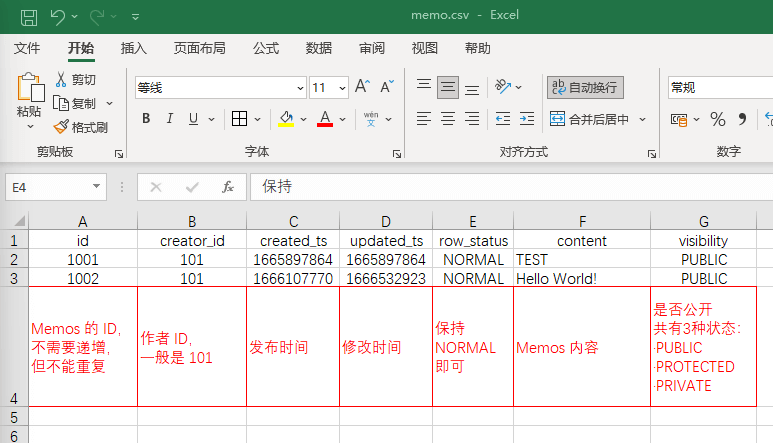
Task: Align text right
Action: pos(472,119)
